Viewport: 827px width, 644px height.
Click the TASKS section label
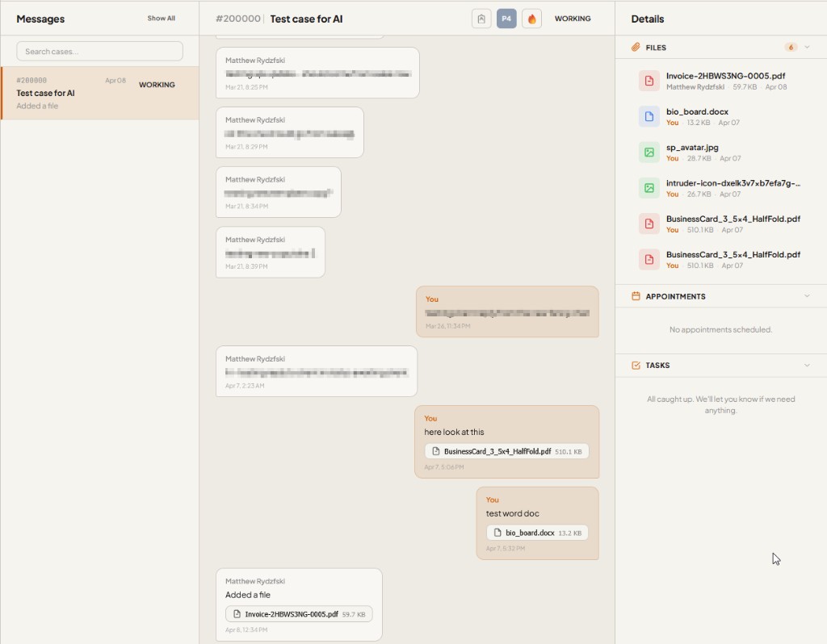(x=657, y=366)
